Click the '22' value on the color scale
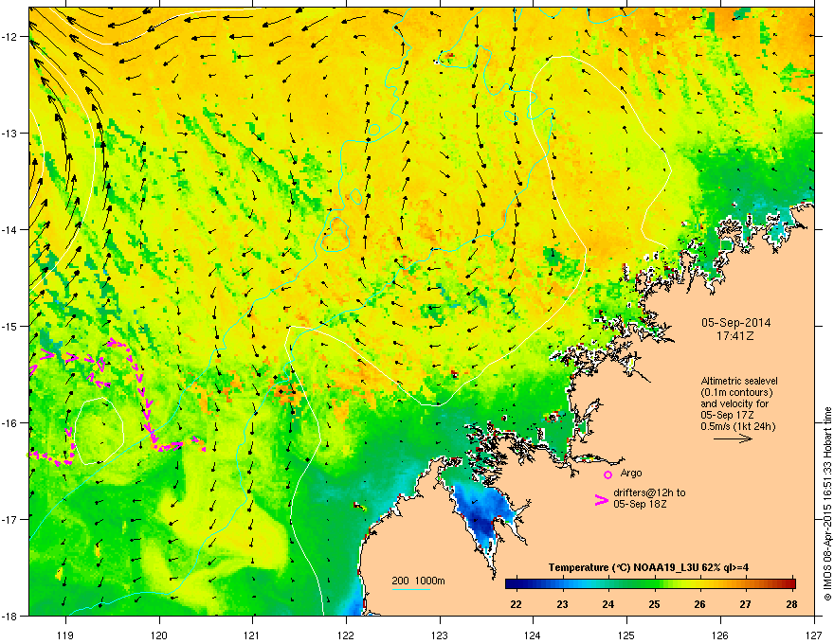Image resolution: width=834 pixels, height=644 pixels. (x=516, y=604)
